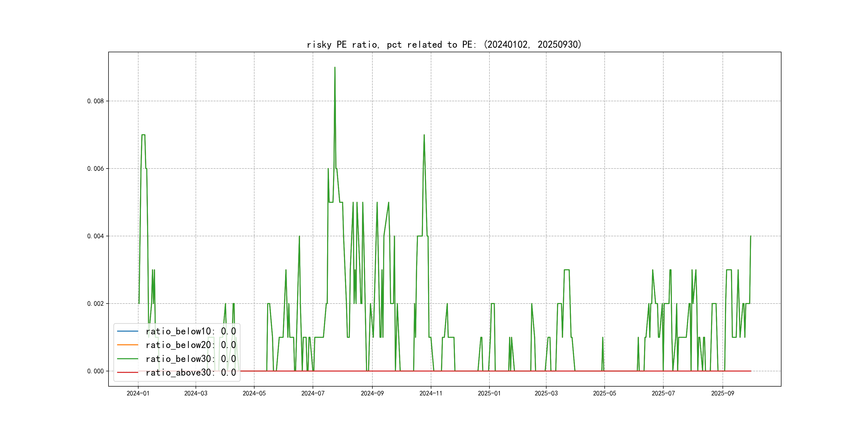Click the 0.008 y-axis tick label
The height and width of the screenshot is (434, 868).
(x=95, y=101)
